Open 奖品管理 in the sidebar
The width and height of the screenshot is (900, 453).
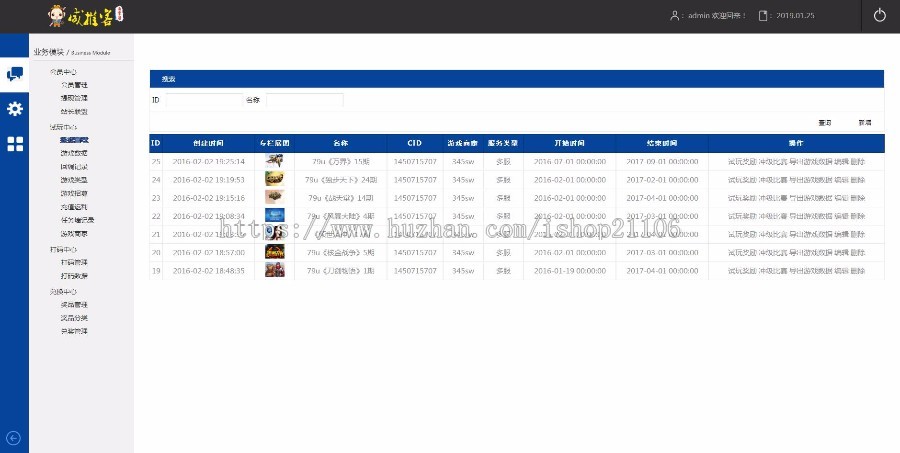[x=74, y=305]
